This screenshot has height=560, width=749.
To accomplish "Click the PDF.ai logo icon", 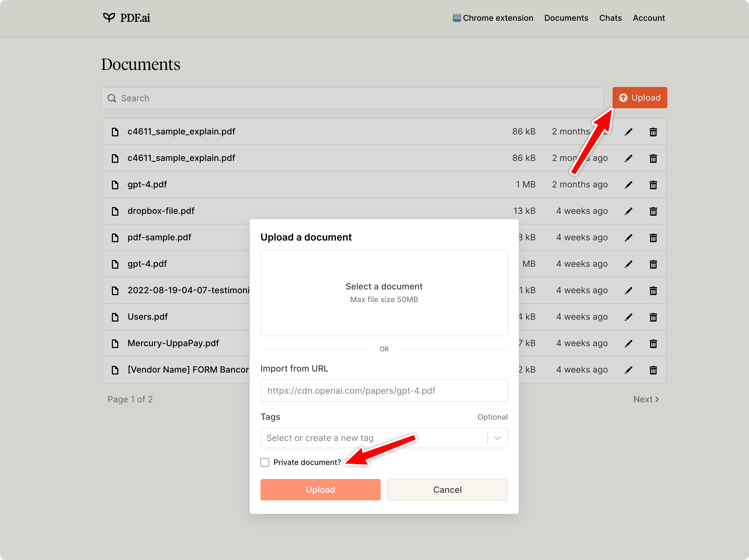I will pyautogui.click(x=109, y=17).
